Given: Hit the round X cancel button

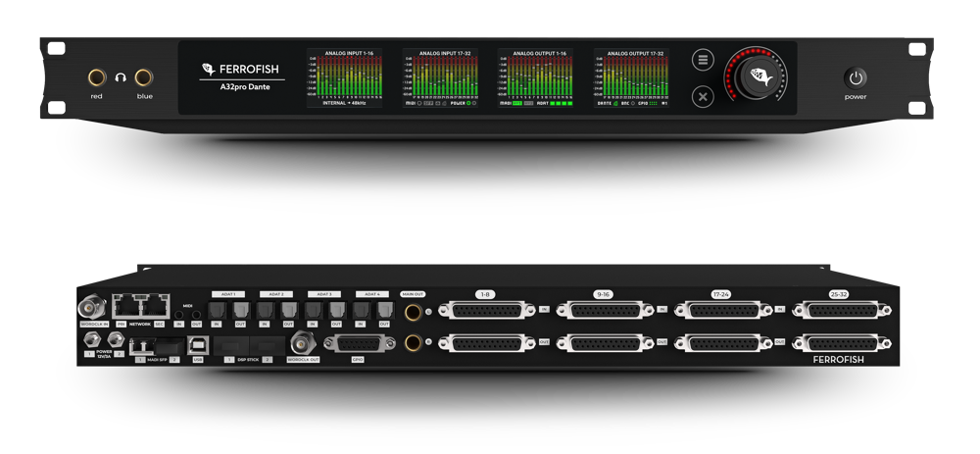Looking at the screenshot, I should pos(703,97).
